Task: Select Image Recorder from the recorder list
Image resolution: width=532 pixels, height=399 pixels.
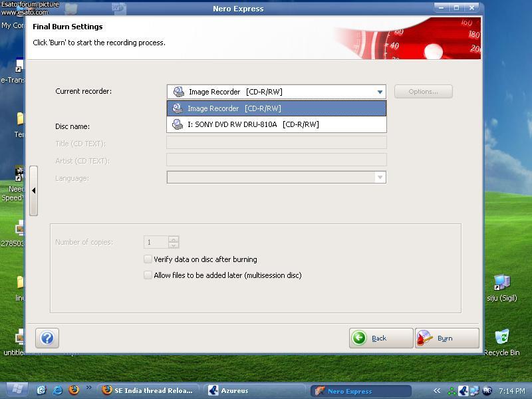Action: click(276, 108)
